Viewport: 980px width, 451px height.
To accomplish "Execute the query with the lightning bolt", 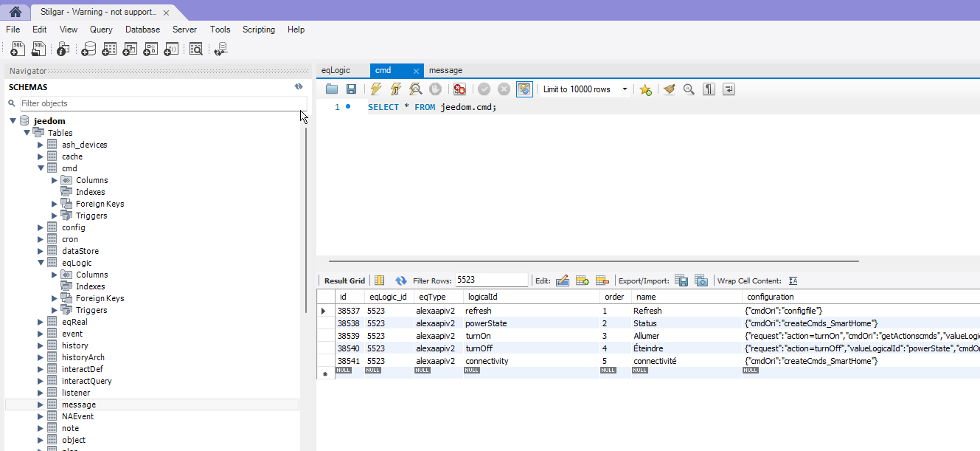I will coord(376,89).
